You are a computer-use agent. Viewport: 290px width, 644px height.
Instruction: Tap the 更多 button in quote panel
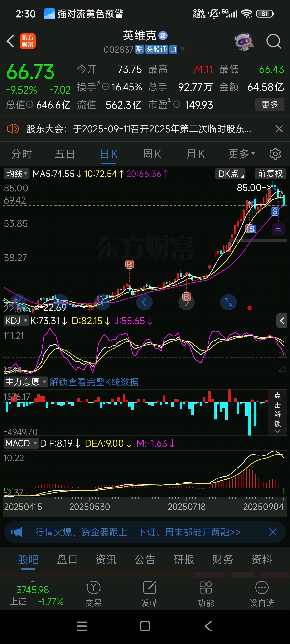pos(270,104)
